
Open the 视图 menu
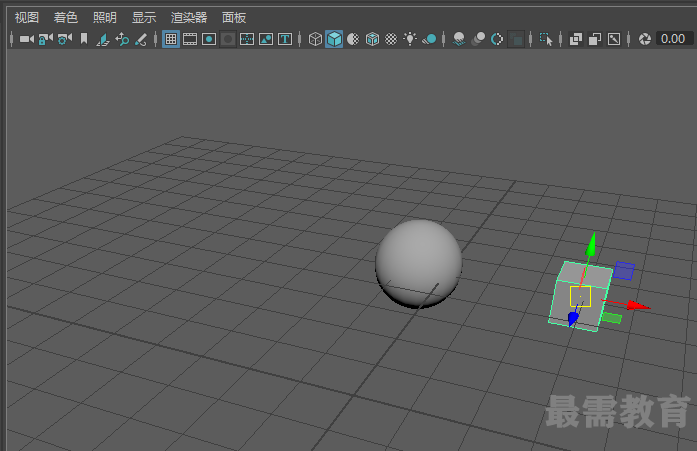tap(27, 18)
